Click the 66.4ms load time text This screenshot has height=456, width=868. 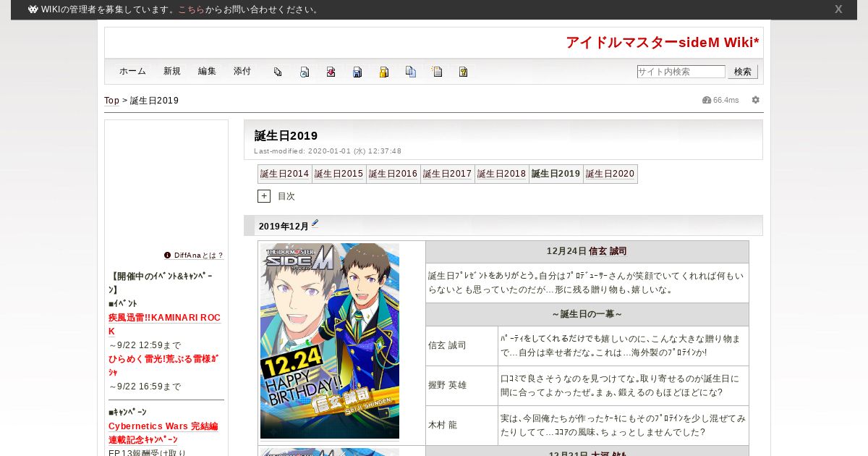[x=726, y=100]
